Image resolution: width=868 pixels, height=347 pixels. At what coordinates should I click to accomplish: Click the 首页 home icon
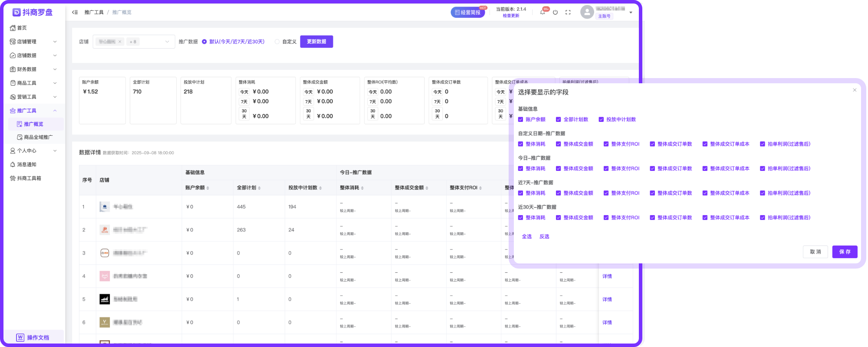(x=13, y=28)
